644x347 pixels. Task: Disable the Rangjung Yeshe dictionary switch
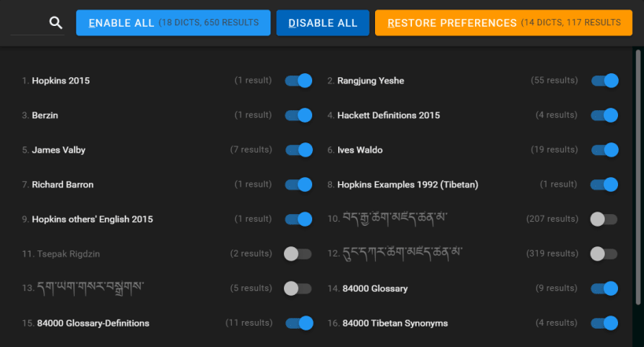(x=605, y=80)
